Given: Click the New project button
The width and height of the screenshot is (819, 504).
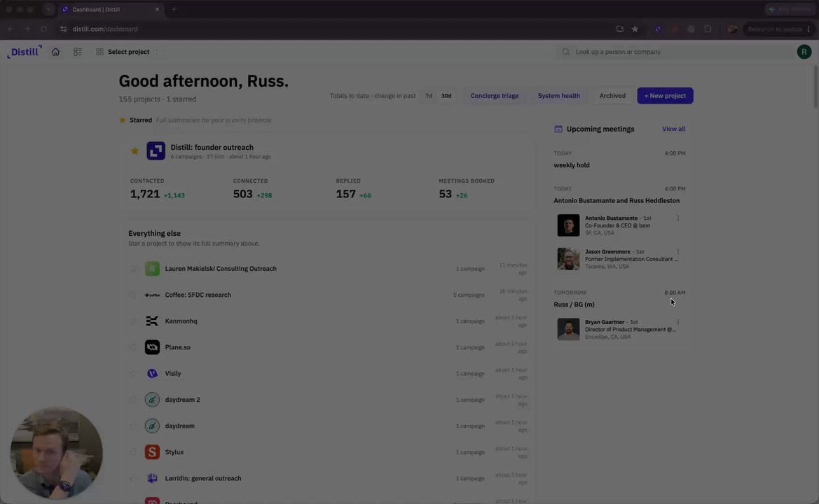Looking at the screenshot, I should (665, 95).
